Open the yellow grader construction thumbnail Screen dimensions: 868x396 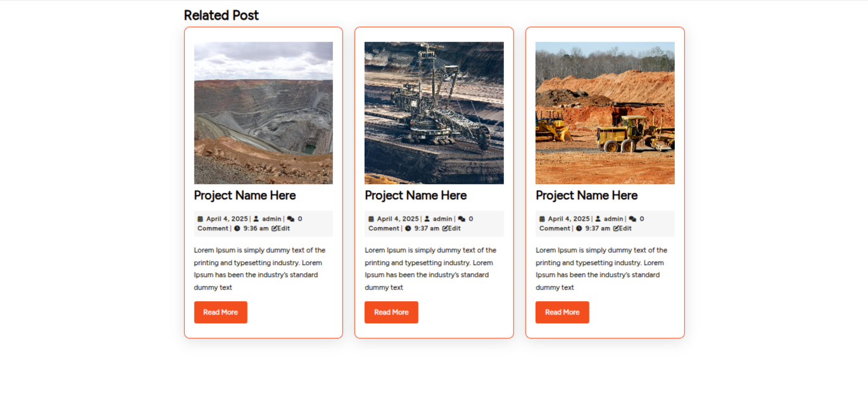tap(605, 113)
